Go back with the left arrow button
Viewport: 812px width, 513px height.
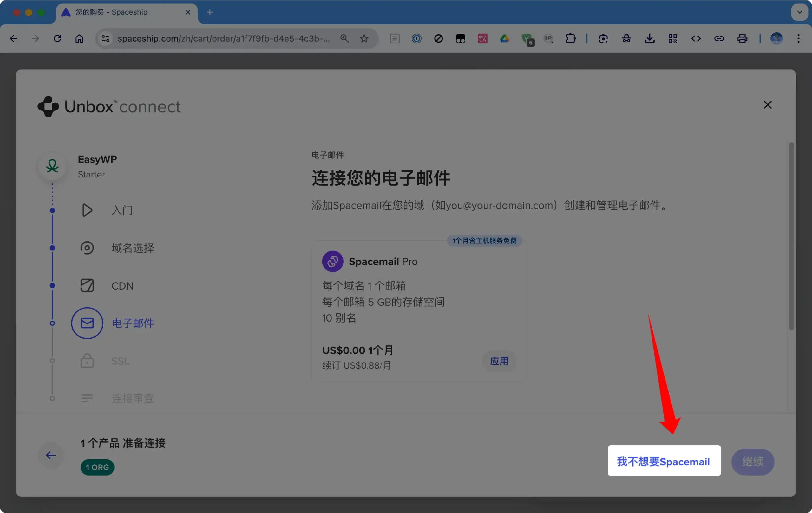tap(51, 455)
